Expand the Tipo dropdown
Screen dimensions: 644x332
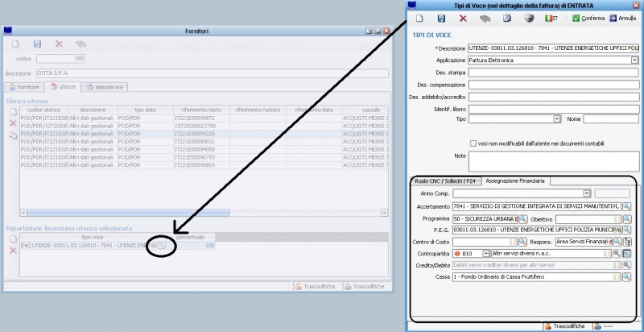[557, 118]
